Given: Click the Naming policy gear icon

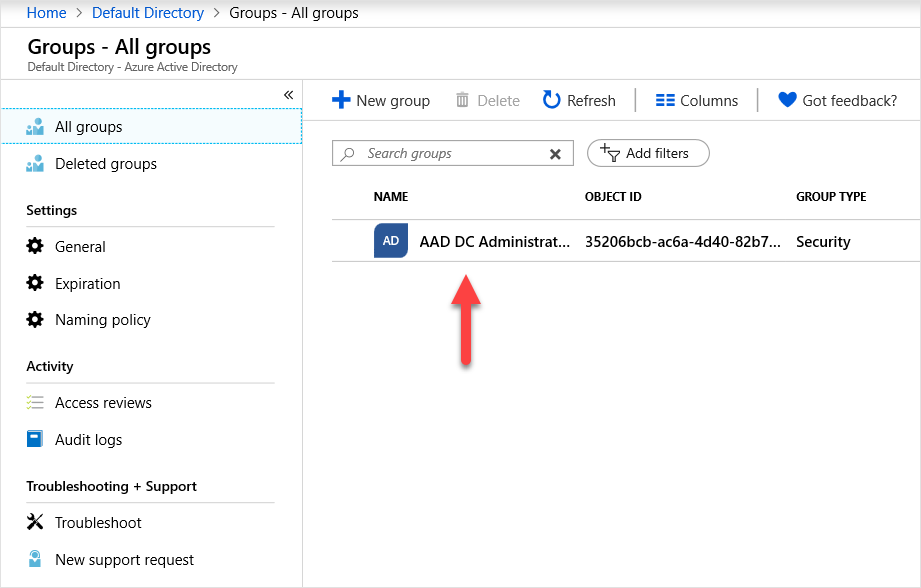Looking at the screenshot, I should click(x=35, y=320).
